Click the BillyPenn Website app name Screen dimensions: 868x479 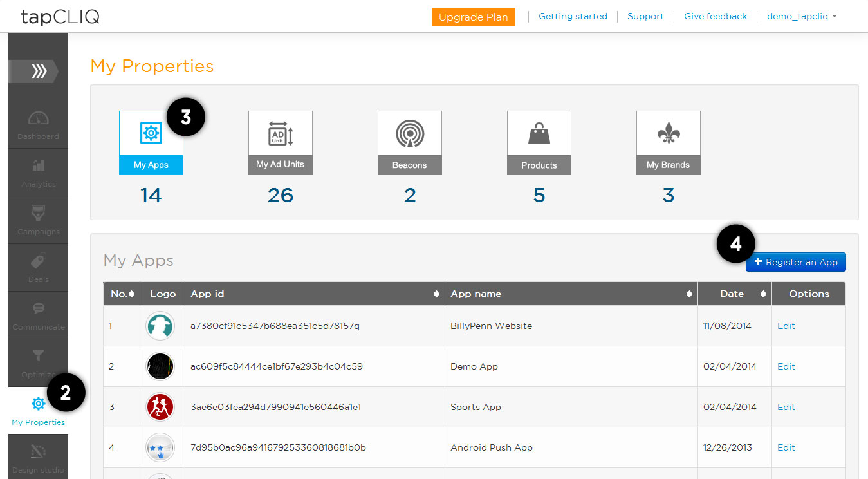(x=492, y=326)
